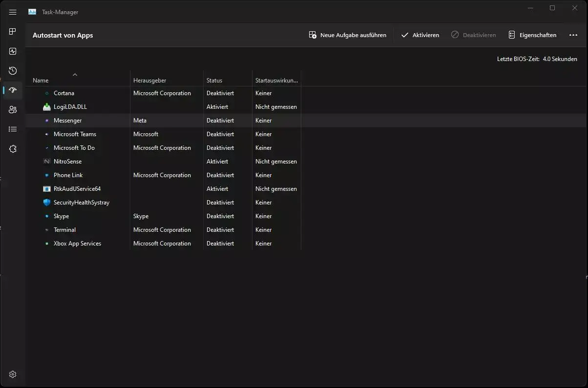
Task: Open Task Manager settings gear
Action: [13, 374]
